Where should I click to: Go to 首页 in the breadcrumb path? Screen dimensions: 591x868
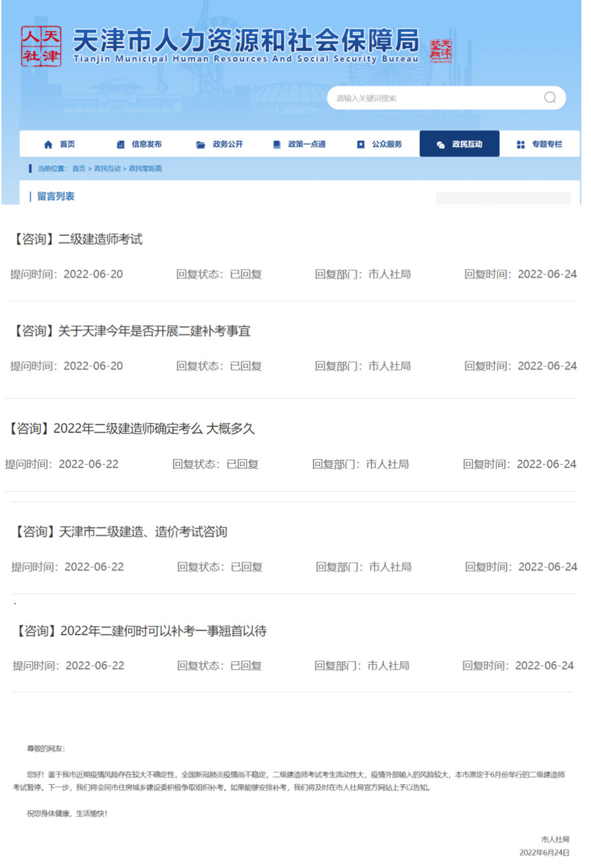(79, 169)
